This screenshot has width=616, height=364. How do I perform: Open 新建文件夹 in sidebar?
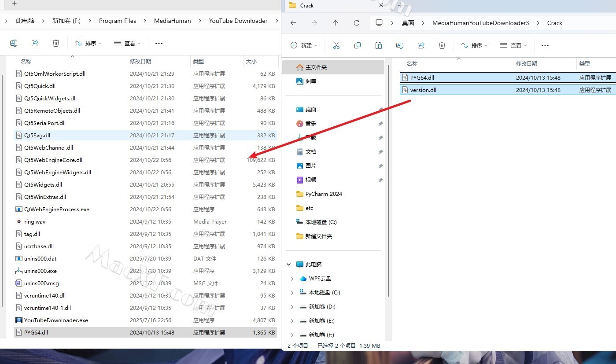[314, 236]
